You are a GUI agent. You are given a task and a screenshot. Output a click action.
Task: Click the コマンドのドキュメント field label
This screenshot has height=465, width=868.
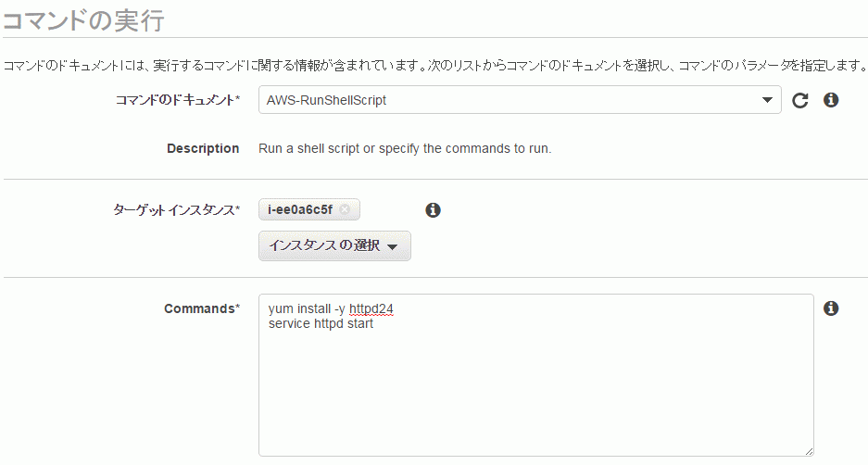[x=177, y=100]
